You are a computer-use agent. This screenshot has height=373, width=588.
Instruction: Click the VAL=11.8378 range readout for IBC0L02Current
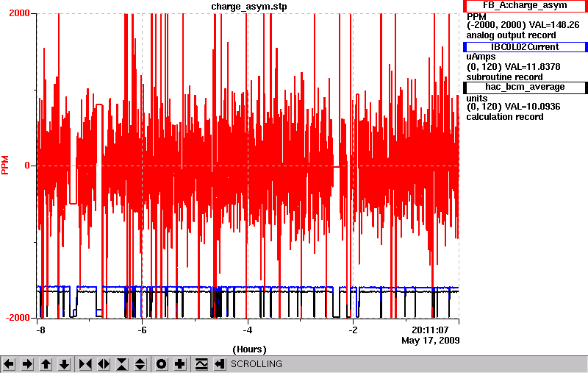coord(513,67)
